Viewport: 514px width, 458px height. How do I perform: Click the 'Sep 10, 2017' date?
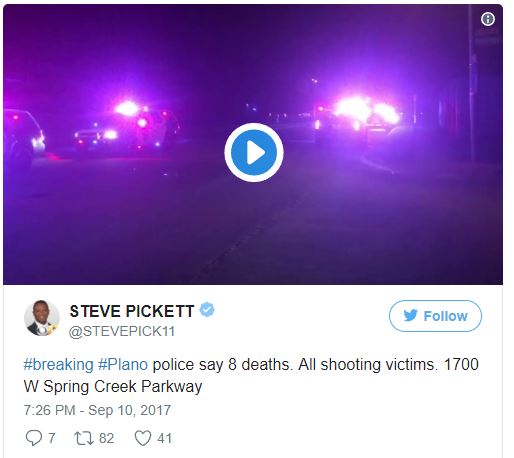[130, 410]
